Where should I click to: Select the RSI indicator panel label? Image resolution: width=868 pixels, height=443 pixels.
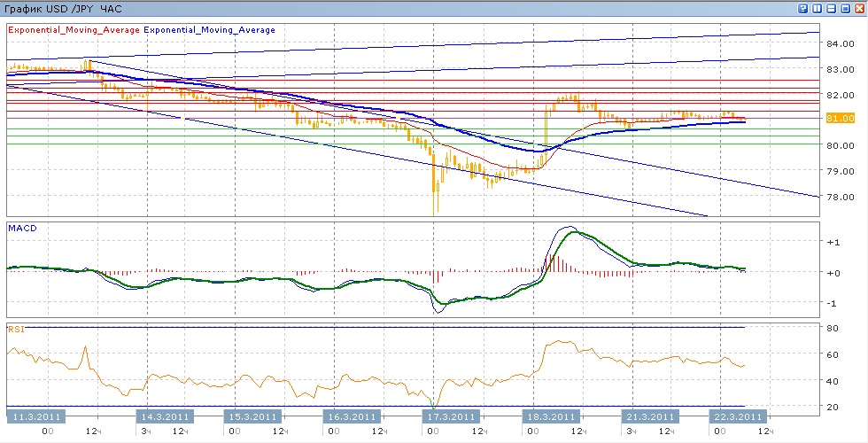click(16, 329)
